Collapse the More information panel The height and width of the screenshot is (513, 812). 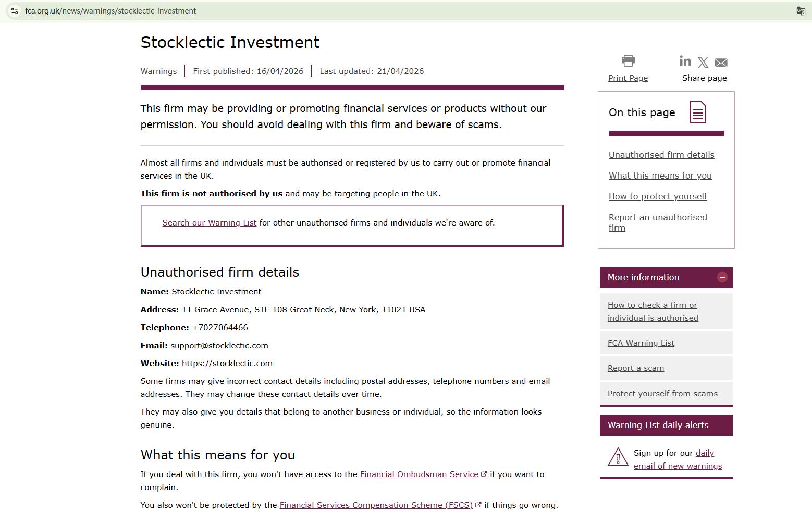tap(722, 277)
